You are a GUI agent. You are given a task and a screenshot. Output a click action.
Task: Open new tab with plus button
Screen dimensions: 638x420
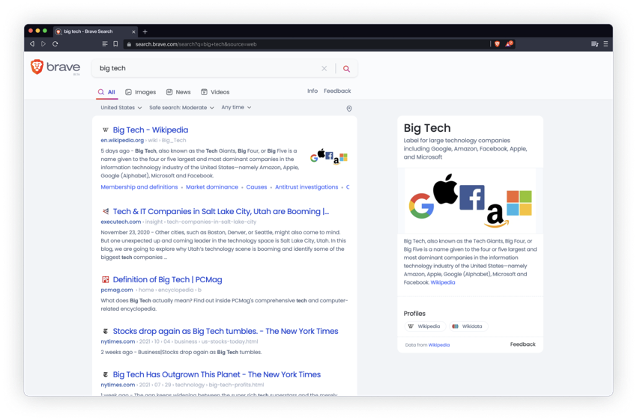pos(145,31)
